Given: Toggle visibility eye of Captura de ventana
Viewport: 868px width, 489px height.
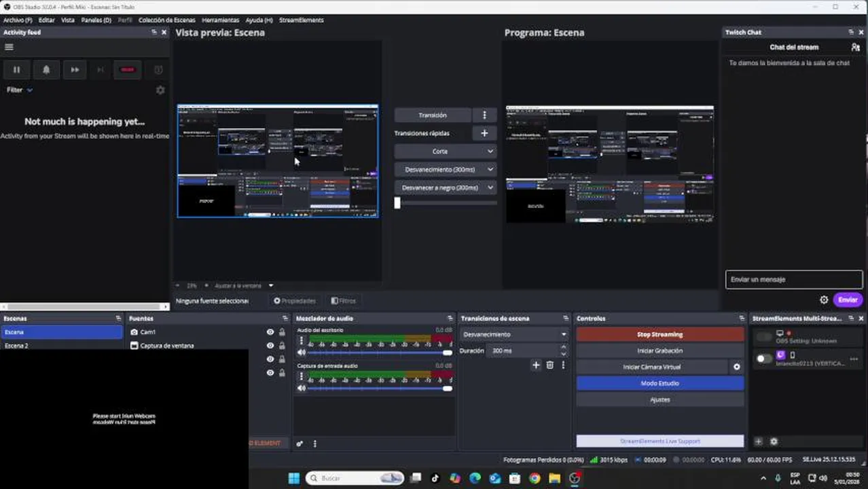Looking at the screenshot, I should point(270,346).
